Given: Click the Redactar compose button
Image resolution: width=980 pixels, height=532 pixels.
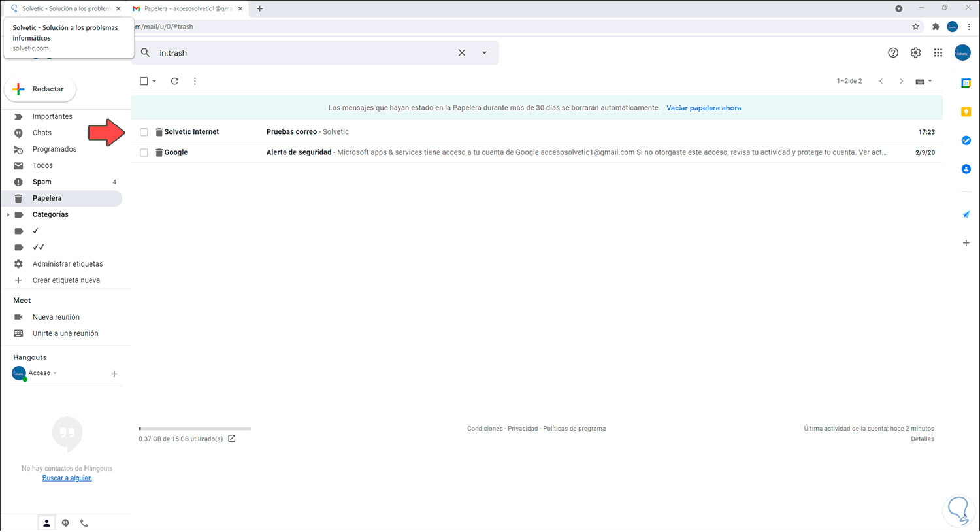Looking at the screenshot, I should point(40,89).
